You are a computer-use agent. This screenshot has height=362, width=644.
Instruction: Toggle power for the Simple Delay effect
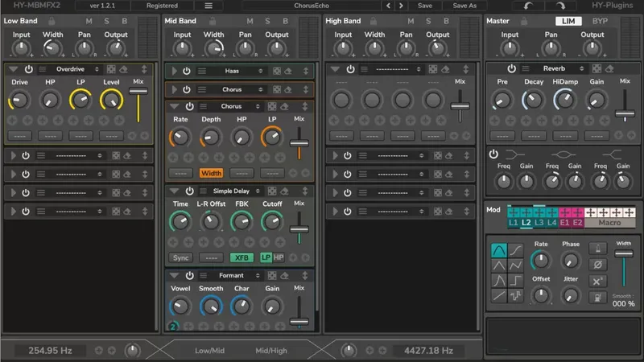[189, 191]
